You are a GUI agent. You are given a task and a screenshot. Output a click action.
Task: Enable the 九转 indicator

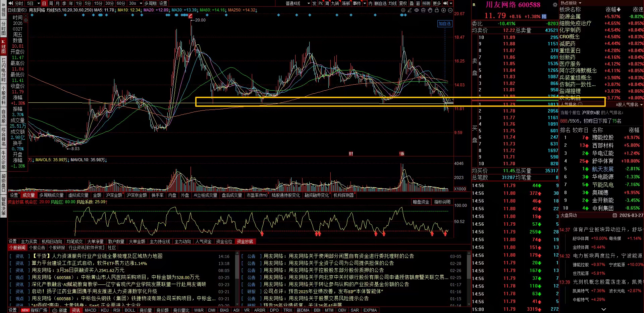(335, 3)
